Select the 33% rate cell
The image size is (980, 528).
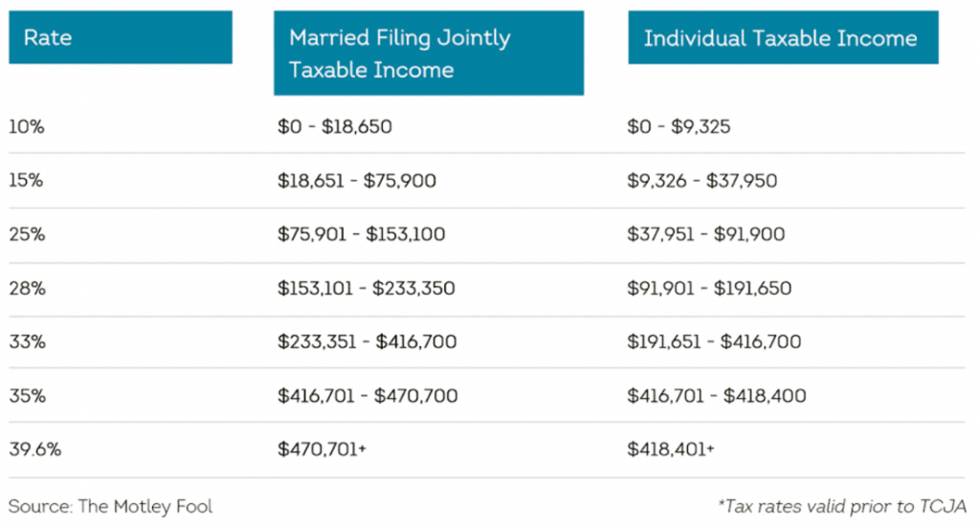[x=26, y=341]
